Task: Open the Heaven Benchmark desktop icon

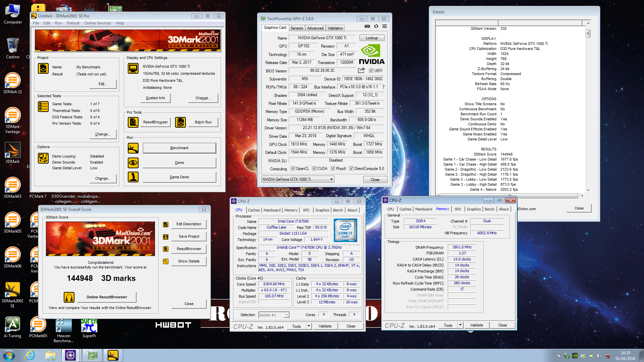Action: coord(64,331)
